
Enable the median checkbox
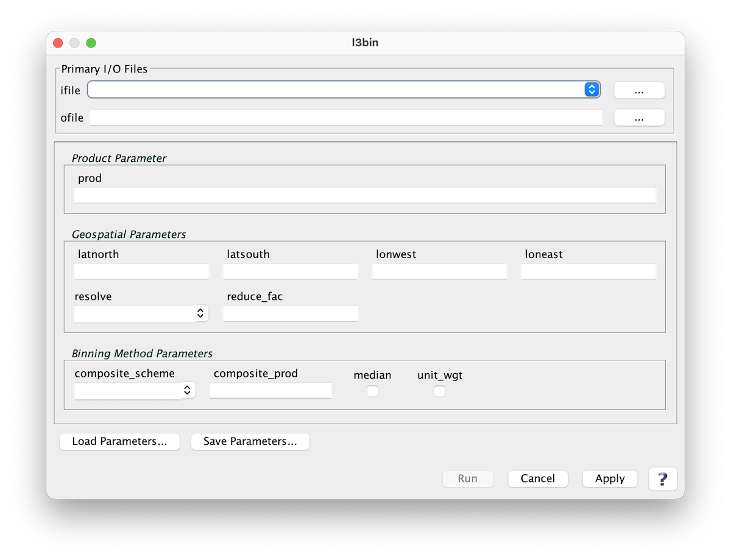coord(372,391)
